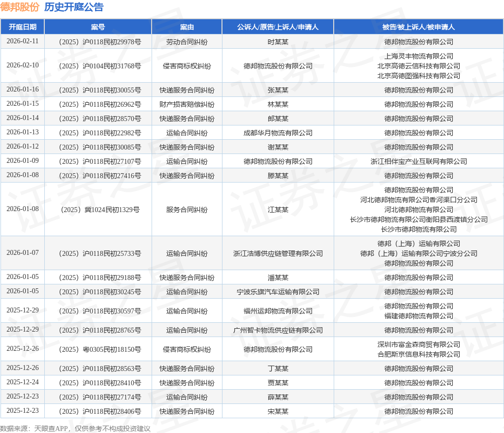Click case number 沪0118民初28406号

[x=100, y=411]
